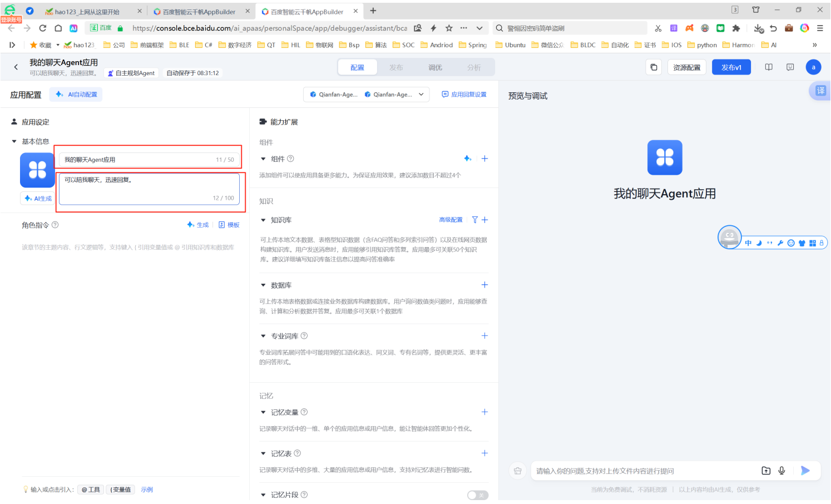The width and height of the screenshot is (831, 504).
Task: Collapse the 专业词库 section
Action: pyautogui.click(x=263, y=335)
